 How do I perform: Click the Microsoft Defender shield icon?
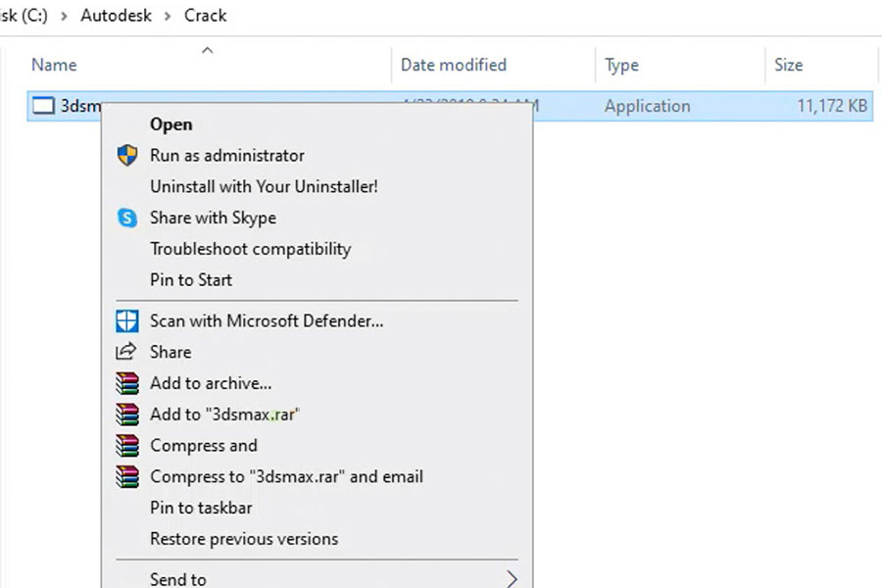pyautogui.click(x=127, y=320)
